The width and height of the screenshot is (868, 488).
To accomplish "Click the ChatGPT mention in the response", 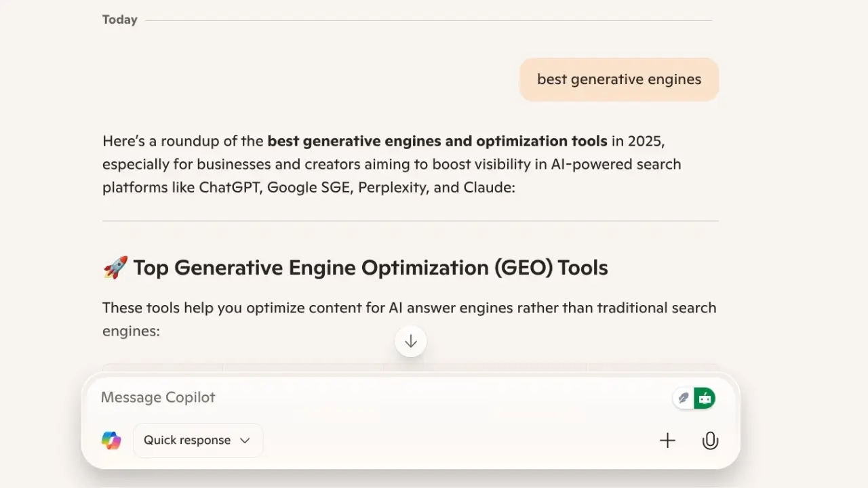I will pos(230,187).
